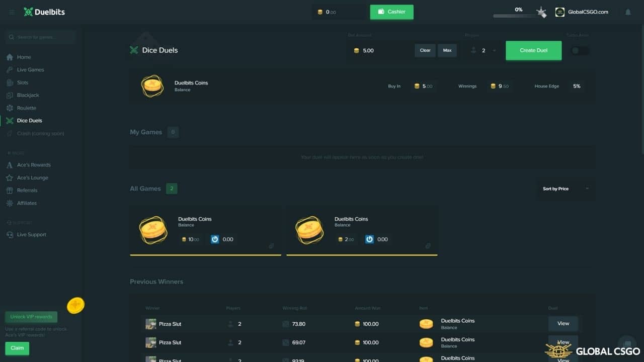This screenshot has height=362, width=644.
Task: Click timer icon on the 2.00 duel
Action: tap(369, 239)
